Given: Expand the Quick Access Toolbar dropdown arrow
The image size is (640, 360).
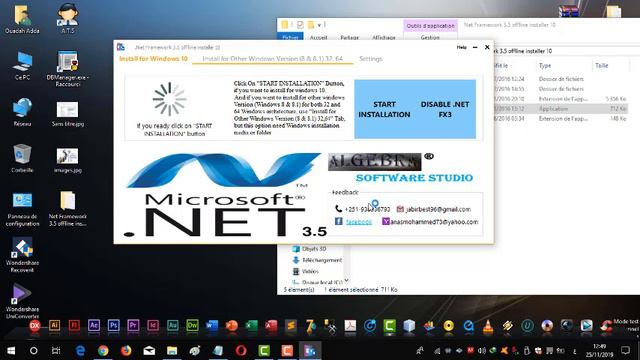Looking at the screenshot, I should [320, 25].
